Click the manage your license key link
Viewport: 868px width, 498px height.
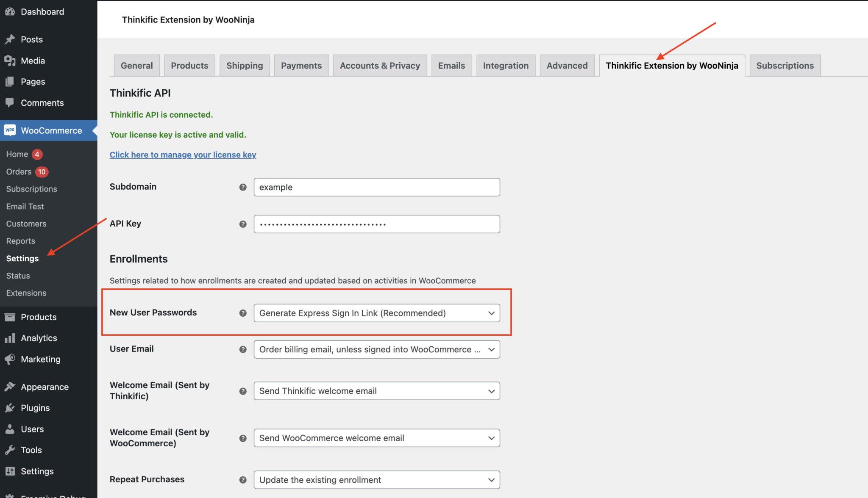click(x=183, y=155)
